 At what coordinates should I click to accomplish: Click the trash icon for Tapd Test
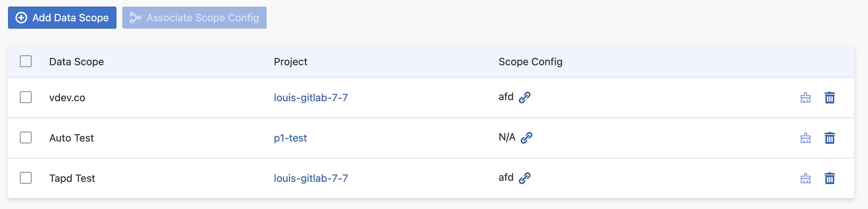(829, 178)
